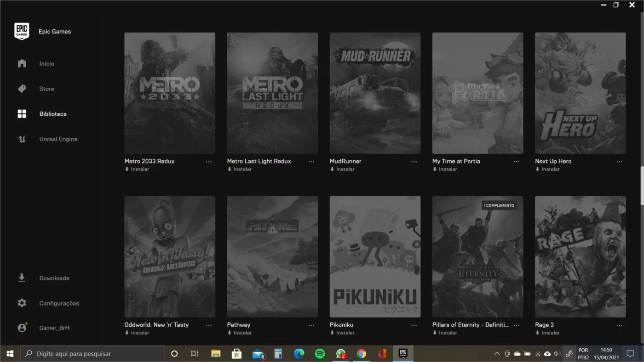Click the library vertical scrollbar
Viewport: 644px width, 362px height.
point(642,186)
